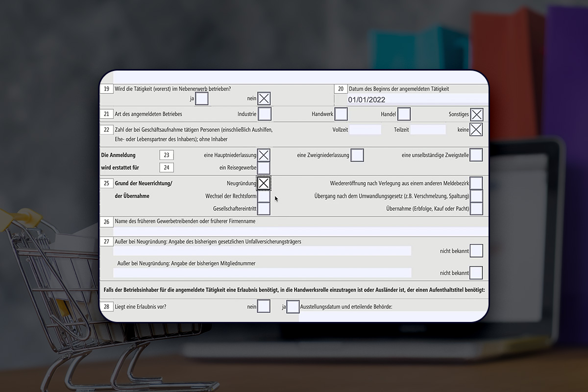Click field number 25 label box
Image resolution: width=588 pixels, height=392 pixels.
point(106,183)
